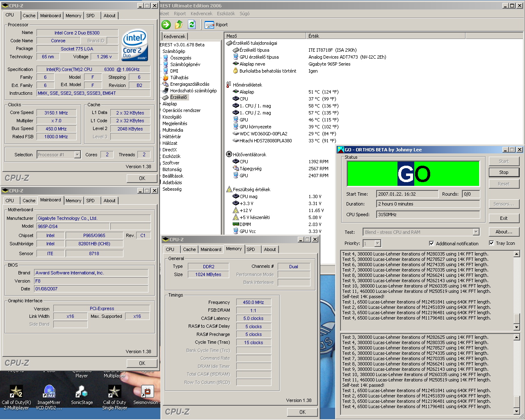
Task: Open the Riport toolbar button
Action: coord(216,25)
